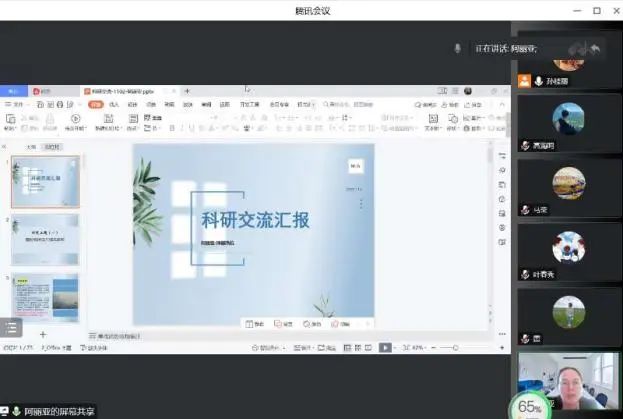Click the 科研交流汇报 slide title text
Screen dimensions: 623x419
tap(255, 220)
